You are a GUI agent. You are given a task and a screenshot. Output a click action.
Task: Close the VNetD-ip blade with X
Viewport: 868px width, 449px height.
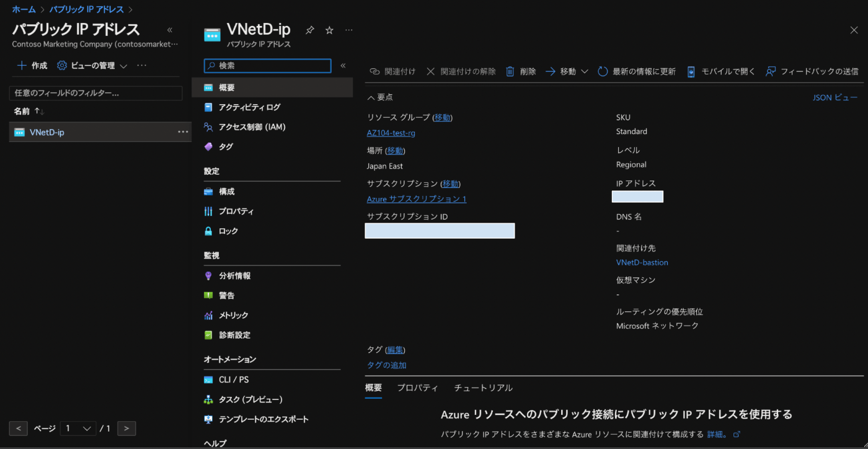point(854,30)
